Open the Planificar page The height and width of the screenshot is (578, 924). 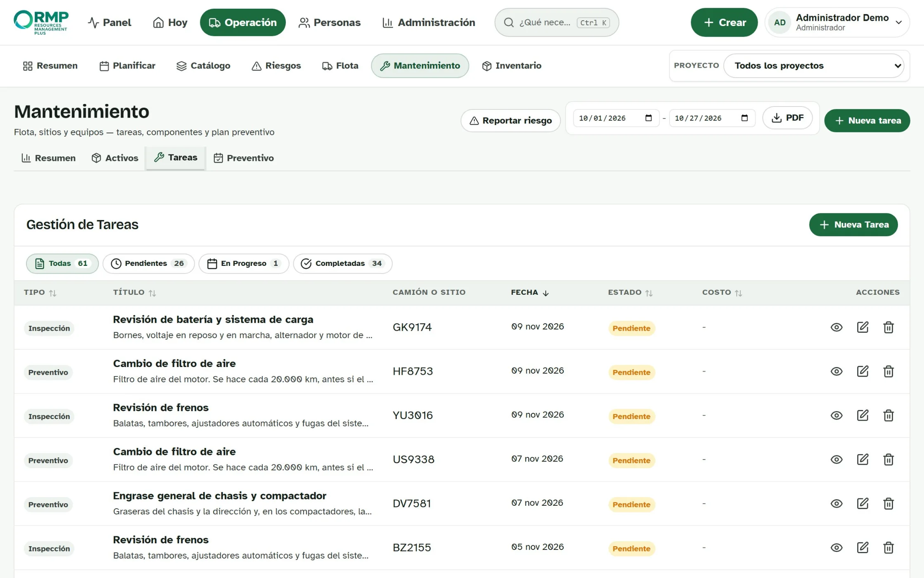(x=127, y=66)
